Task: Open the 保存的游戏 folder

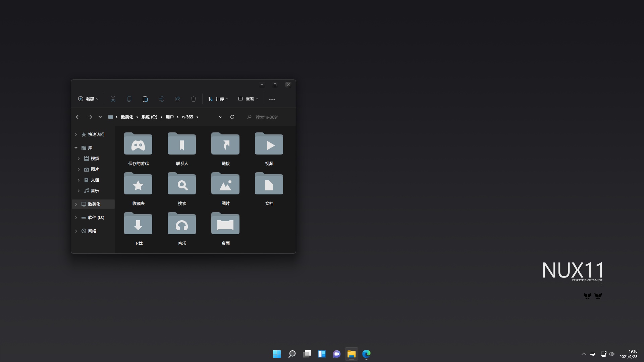Action: 138,149
